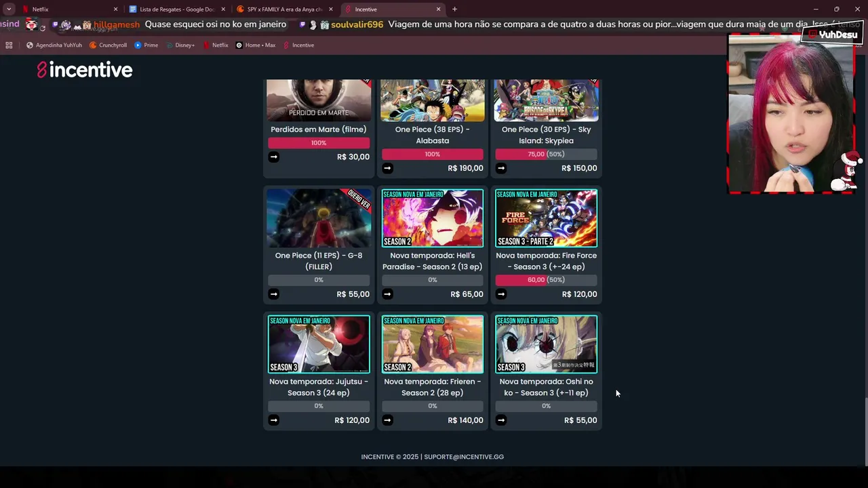
Task: Click Frieren Season 2 0% progress bar
Action: pos(433,406)
